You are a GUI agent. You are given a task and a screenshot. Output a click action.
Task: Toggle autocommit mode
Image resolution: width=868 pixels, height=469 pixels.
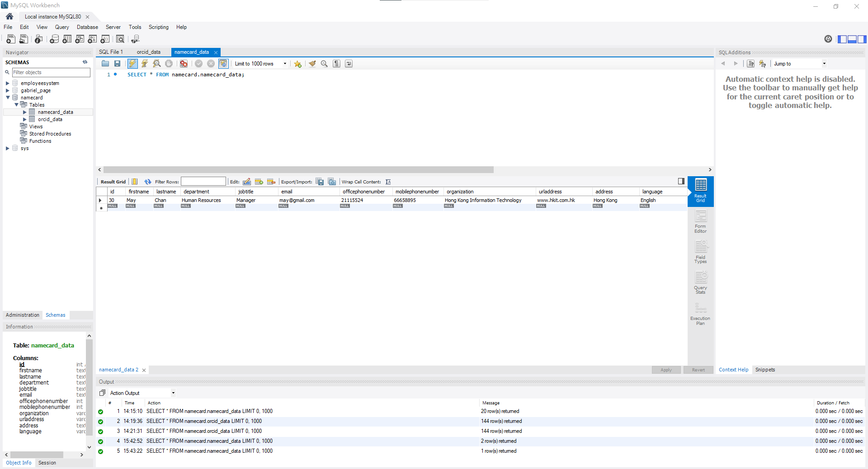[x=223, y=64]
